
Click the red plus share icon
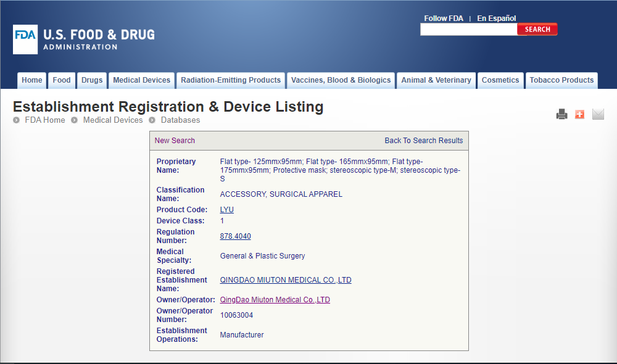(x=579, y=114)
